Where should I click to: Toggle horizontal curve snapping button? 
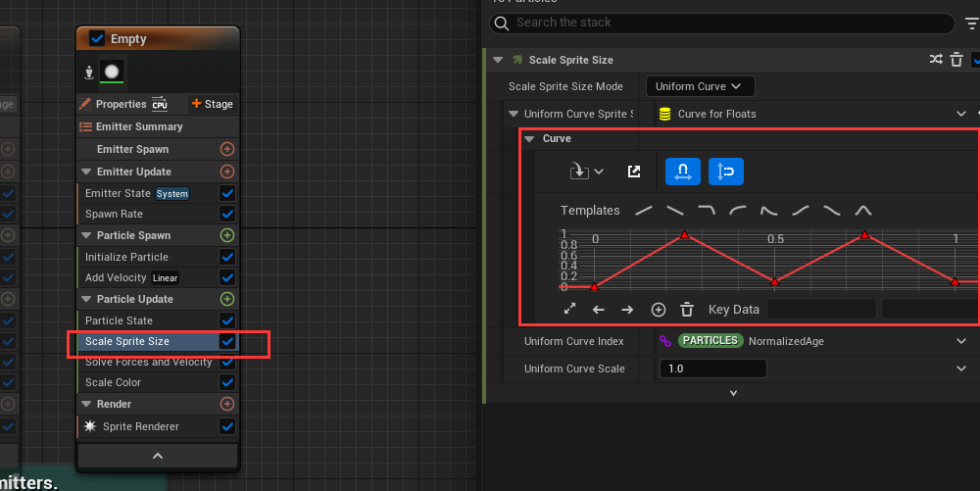coord(682,172)
